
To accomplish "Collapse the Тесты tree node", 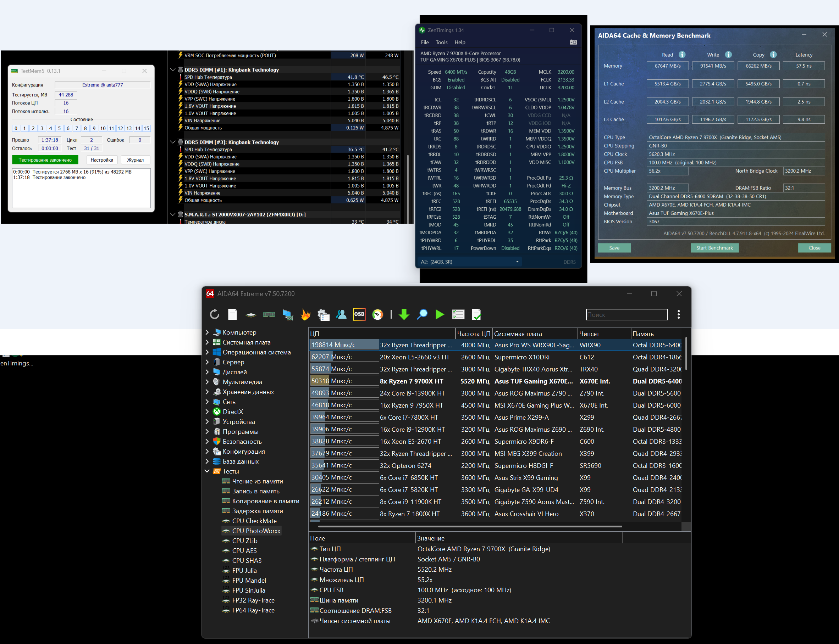I will 207,471.
